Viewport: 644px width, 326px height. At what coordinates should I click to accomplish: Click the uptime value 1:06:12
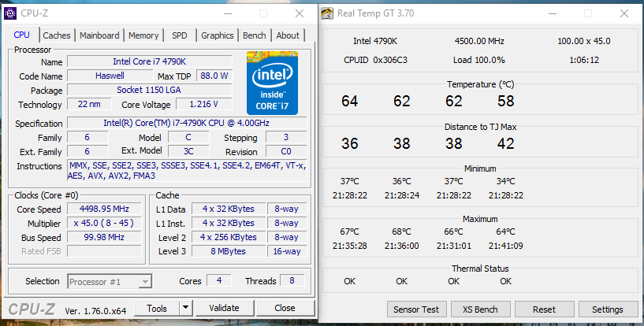click(584, 60)
